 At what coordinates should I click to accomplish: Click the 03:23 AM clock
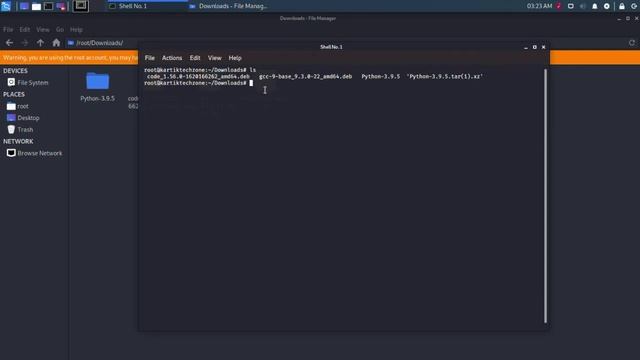point(539,6)
